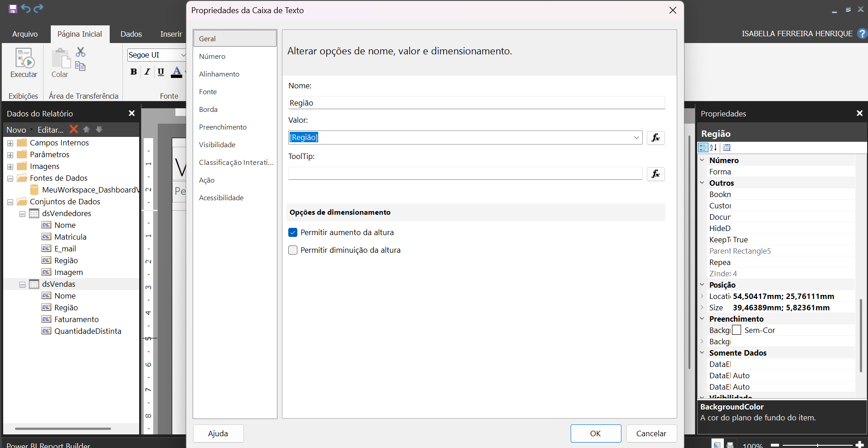Collapse the Fontes de Dados folder
The height and width of the screenshot is (448, 868).
pyautogui.click(x=10, y=178)
